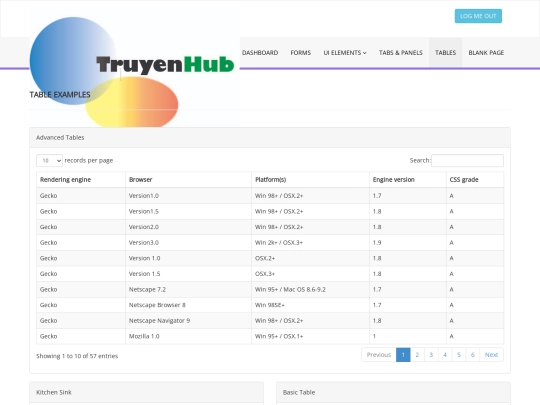Select the Tables nav item
Image resolution: width=540 pixels, height=405 pixels.
[445, 53]
